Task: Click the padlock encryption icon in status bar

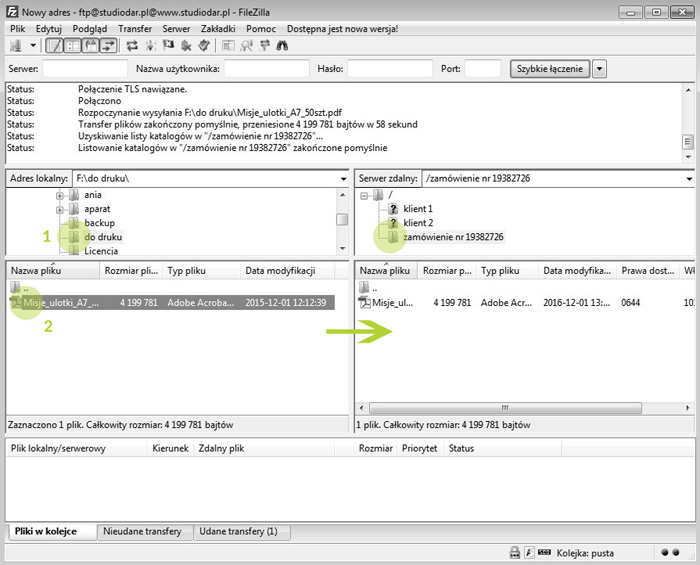Action: (x=514, y=553)
